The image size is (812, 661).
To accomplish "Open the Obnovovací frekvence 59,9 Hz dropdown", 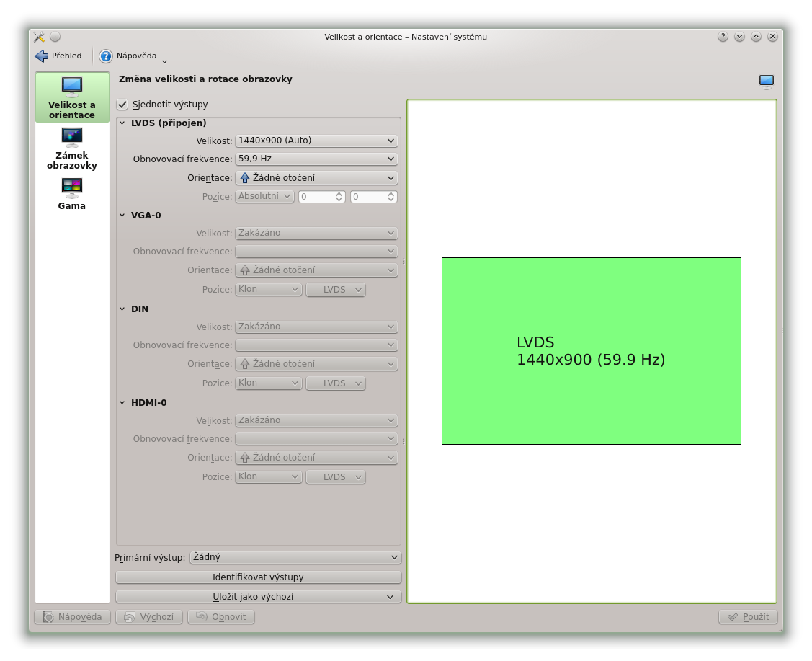I will pos(316,159).
